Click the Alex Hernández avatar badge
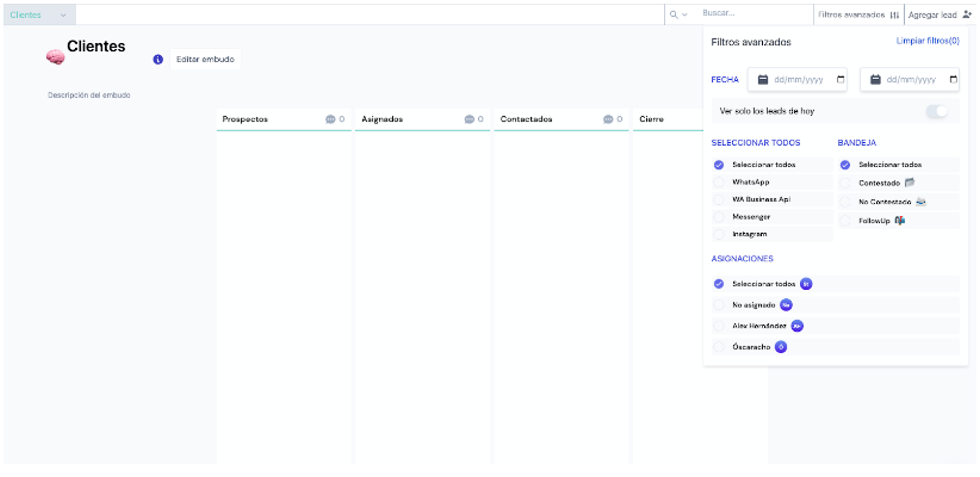Image resolution: width=980 pixels, height=477 pixels. pyautogui.click(x=797, y=326)
